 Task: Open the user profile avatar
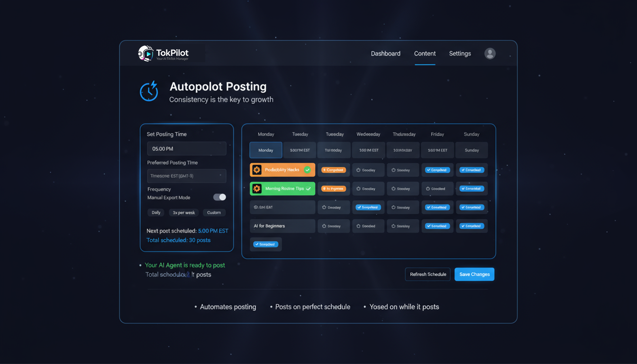tap(490, 54)
